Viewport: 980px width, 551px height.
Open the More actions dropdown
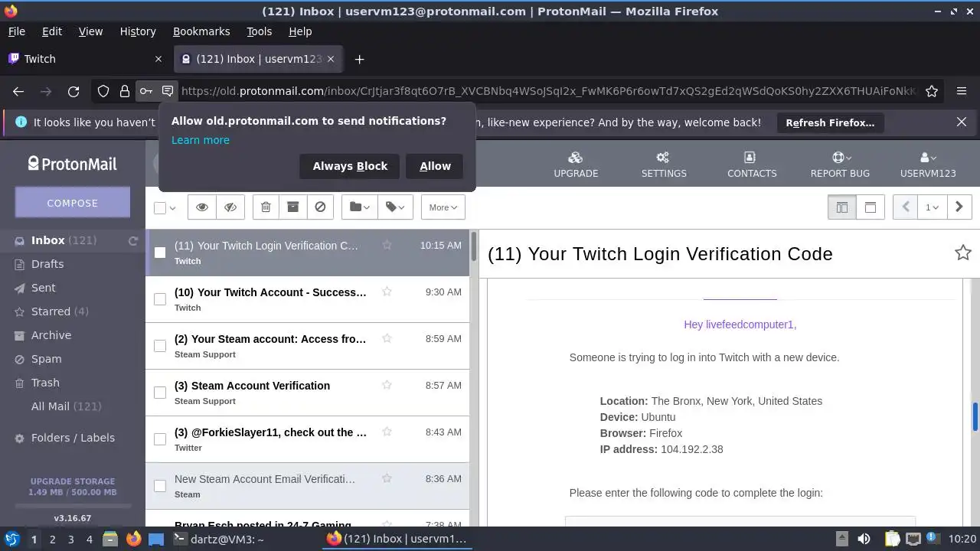(443, 207)
